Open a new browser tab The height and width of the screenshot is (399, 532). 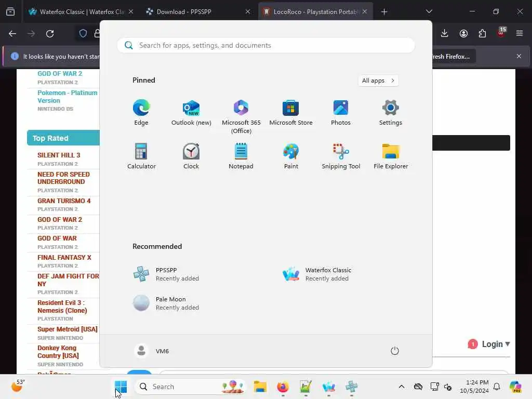(384, 11)
